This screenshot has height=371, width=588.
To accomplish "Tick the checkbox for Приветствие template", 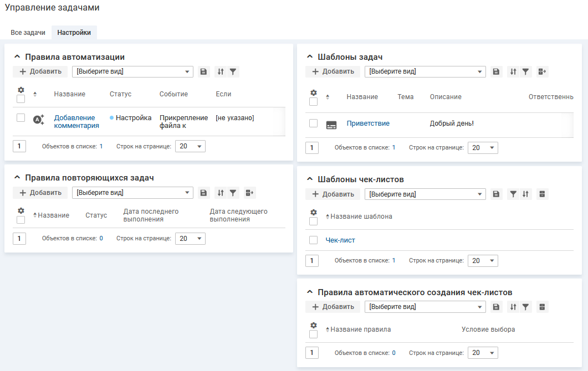I will pyautogui.click(x=314, y=123).
